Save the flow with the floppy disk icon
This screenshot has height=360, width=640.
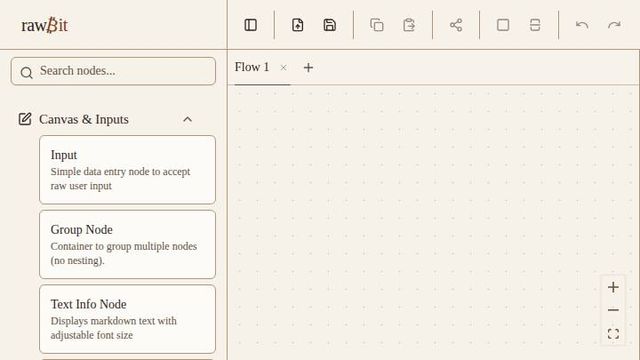pos(330,25)
